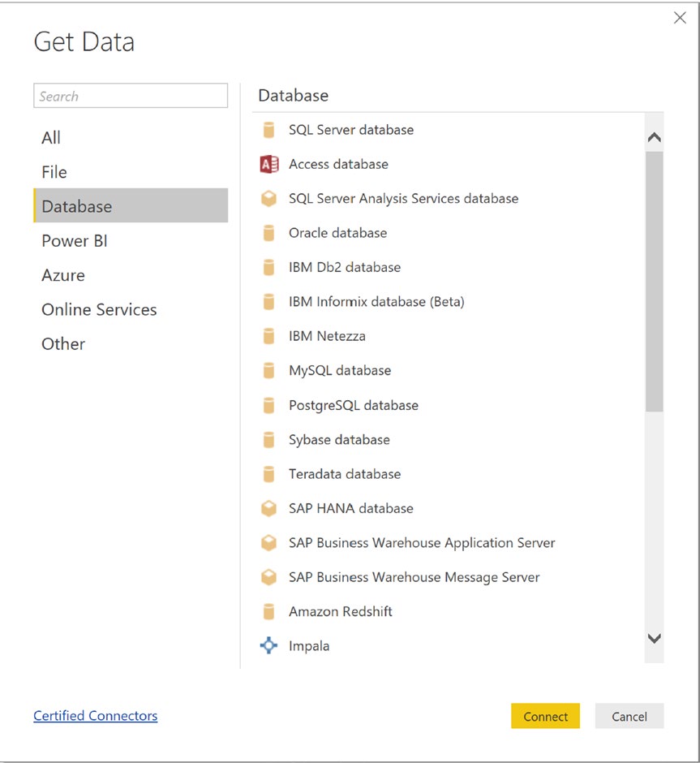Select 'SAP Business Warehouse Message Server' label

pos(414,577)
